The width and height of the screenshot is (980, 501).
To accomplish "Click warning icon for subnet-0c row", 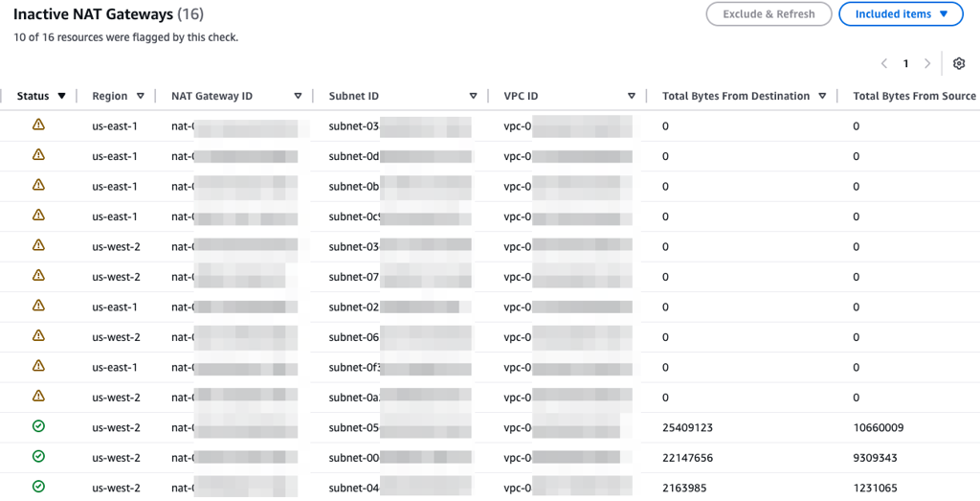I will pyautogui.click(x=38, y=215).
